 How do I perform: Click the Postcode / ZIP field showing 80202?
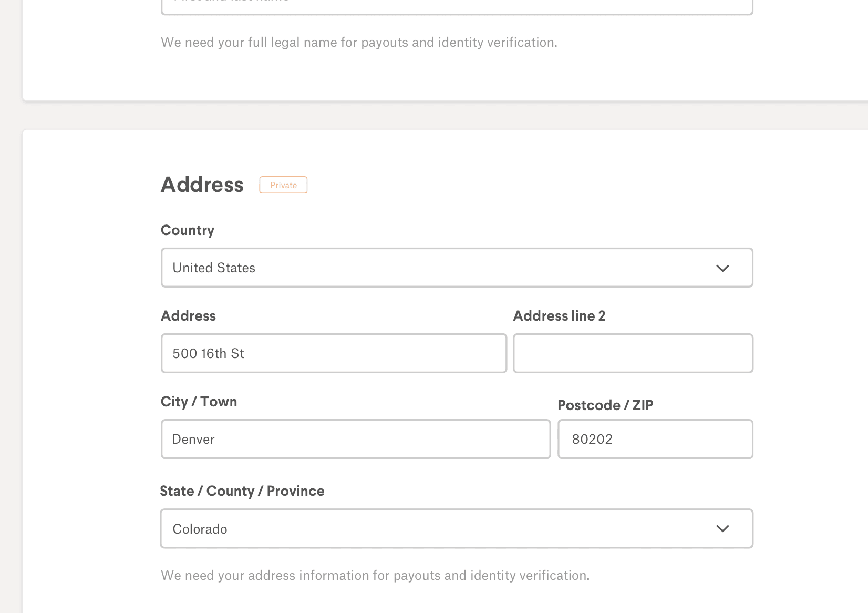655,439
